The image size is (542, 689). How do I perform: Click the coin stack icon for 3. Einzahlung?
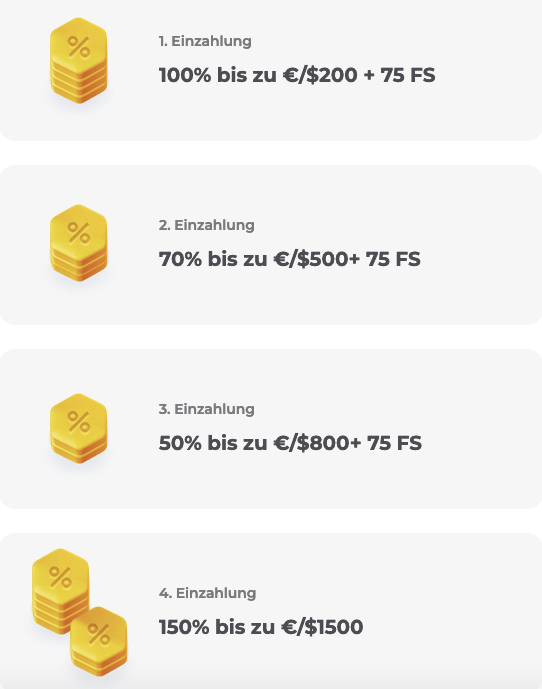tap(79, 428)
